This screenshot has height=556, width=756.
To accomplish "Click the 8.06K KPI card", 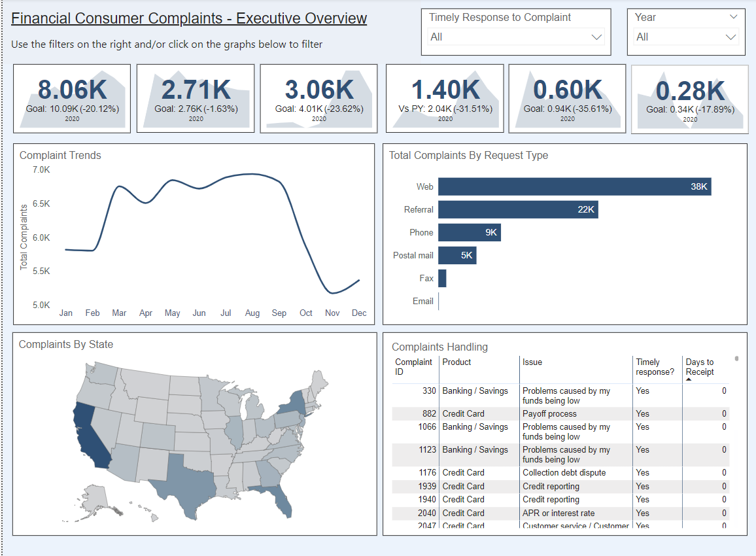I will tap(72, 98).
